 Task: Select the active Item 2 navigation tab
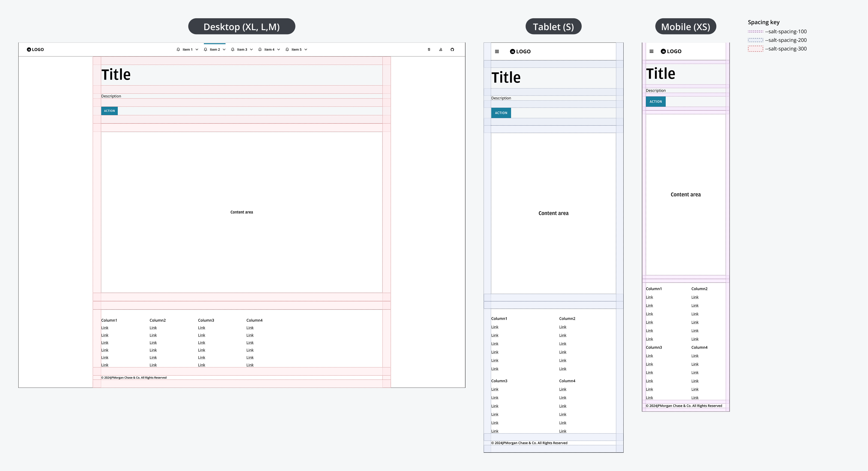(215, 49)
